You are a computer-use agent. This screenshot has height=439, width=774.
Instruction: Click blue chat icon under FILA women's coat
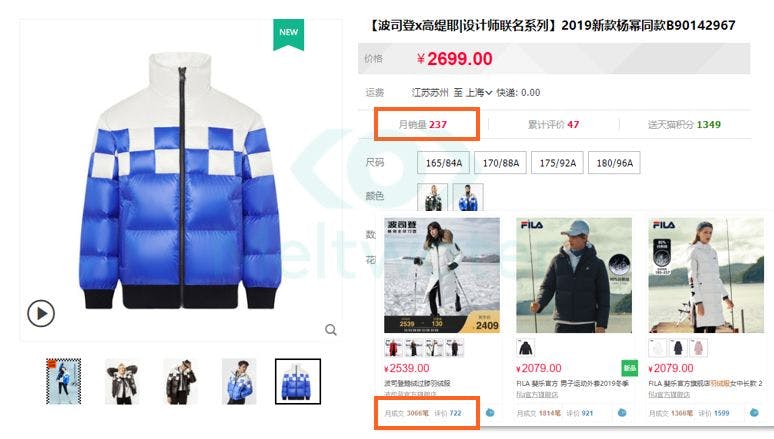pyautogui.click(x=754, y=412)
